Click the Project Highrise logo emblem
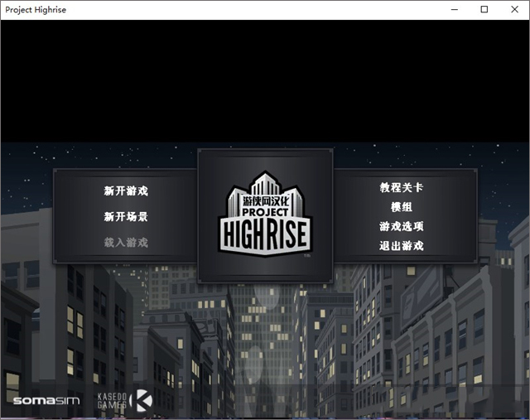The width and height of the screenshot is (530, 420). [x=265, y=214]
